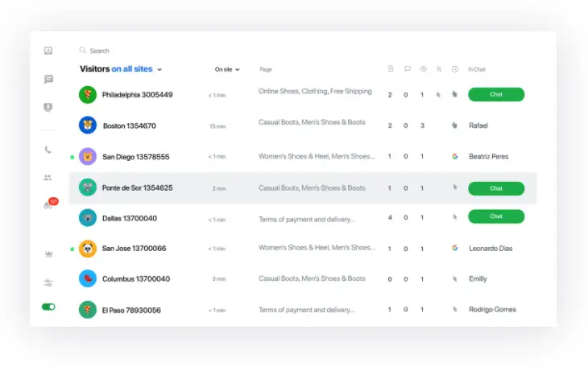The width and height of the screenshot is (588, 379).
Task: Toggle the green online status switch
Action: pos(48,307)
